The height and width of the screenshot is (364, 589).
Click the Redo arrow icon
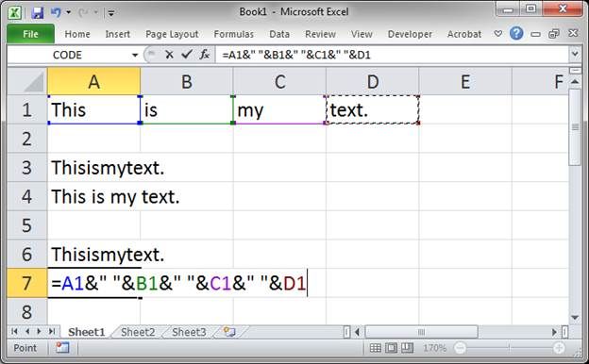coord(83,13)
